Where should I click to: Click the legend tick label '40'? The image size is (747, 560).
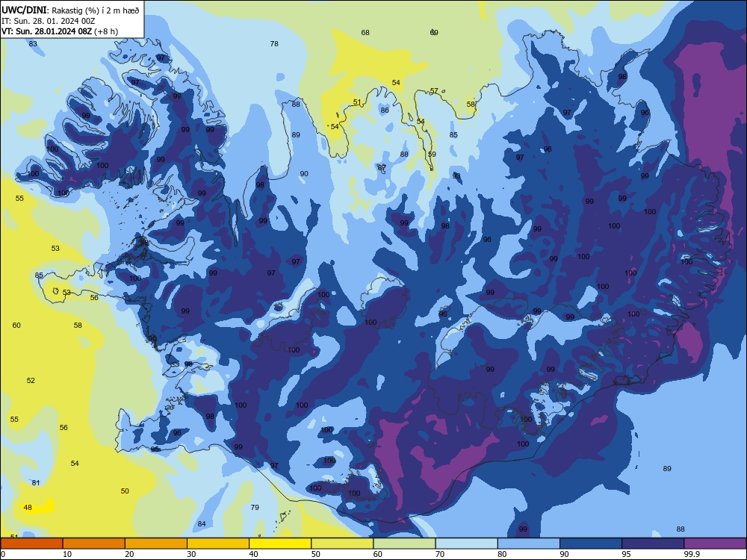coord(253,554)
